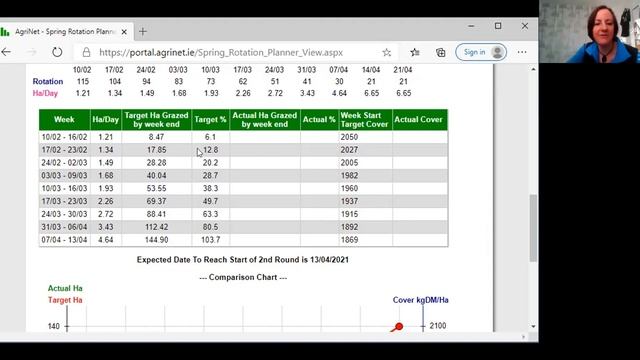
Task: Click the pink Ha/Day row label
Action: click(45, 93)
